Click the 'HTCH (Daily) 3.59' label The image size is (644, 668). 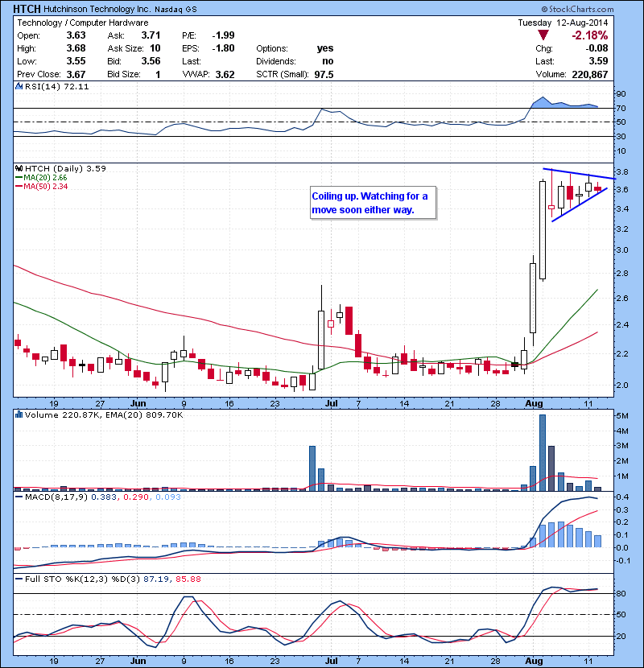[65, 169]
